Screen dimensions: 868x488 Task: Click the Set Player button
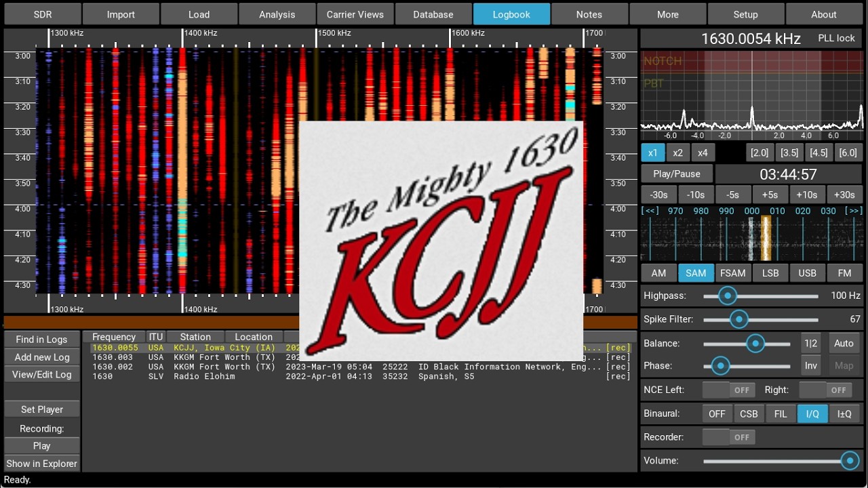point(42,409)
